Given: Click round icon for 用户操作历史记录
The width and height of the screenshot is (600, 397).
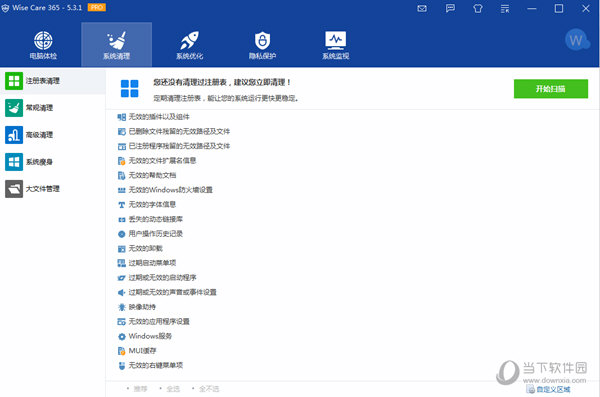Looking at the screenshot, I should coord(122,234).
